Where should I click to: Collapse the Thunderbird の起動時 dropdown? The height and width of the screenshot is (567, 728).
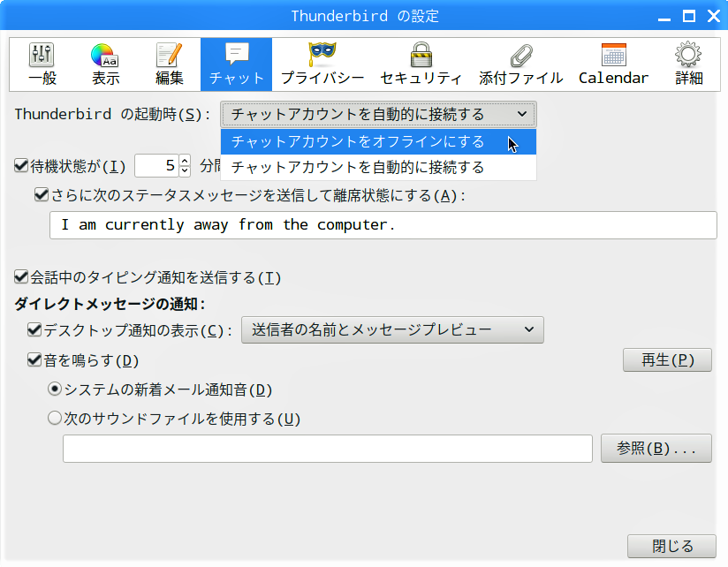pos(378,114)
